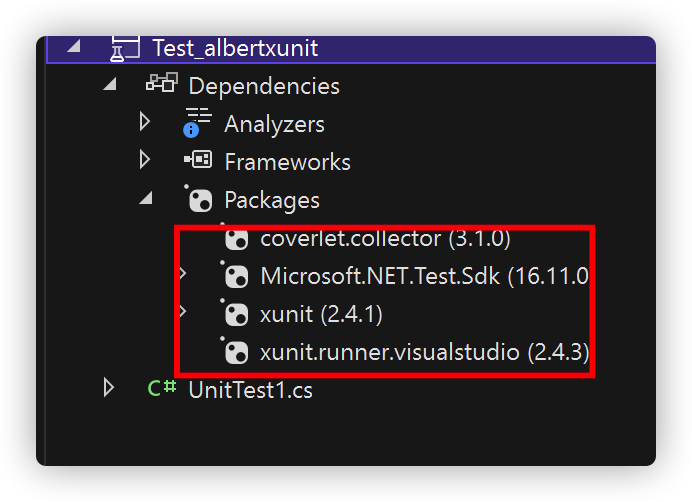Expand the Analyzers node
This screenshot has width=692, height=502.
[x=145, y=121]
